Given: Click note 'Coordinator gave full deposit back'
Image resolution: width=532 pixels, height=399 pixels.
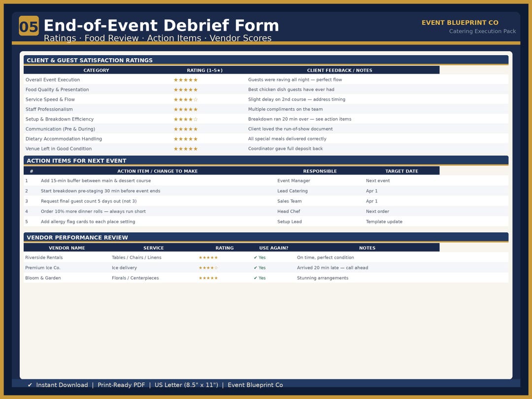Looking at the screenshot, I should 285,149.
